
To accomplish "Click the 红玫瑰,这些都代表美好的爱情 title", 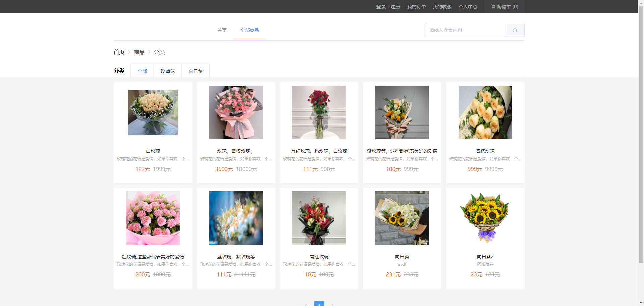I will [x=153, y=257].
